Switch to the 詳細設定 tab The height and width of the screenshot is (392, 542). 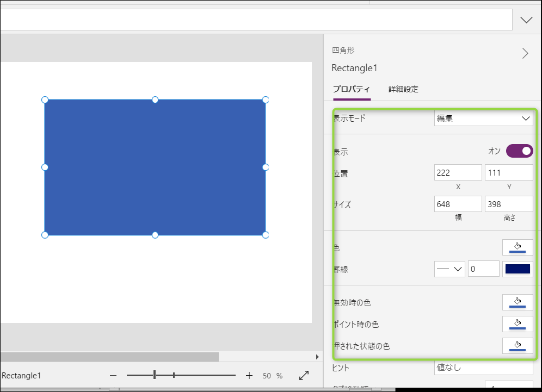[x=403, y=89]
